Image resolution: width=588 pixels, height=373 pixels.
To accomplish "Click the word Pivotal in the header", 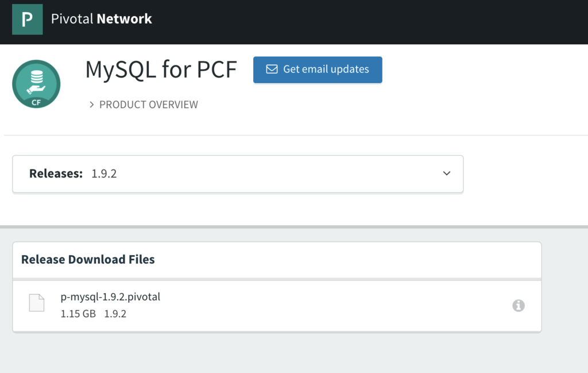I will tap(72, 19).
